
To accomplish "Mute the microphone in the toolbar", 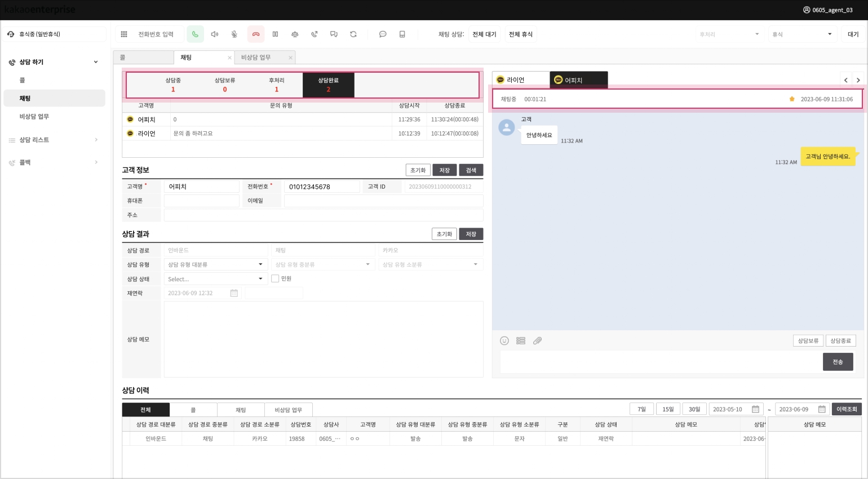I will (x=234, y=34).
